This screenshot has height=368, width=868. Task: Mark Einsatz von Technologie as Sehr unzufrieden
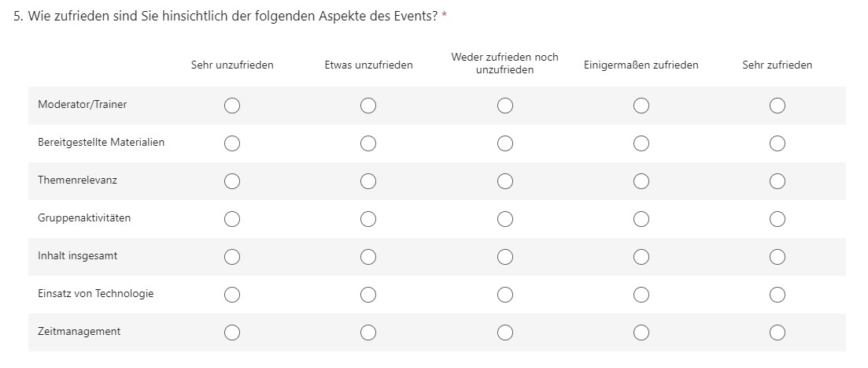(x=232, y=294)
